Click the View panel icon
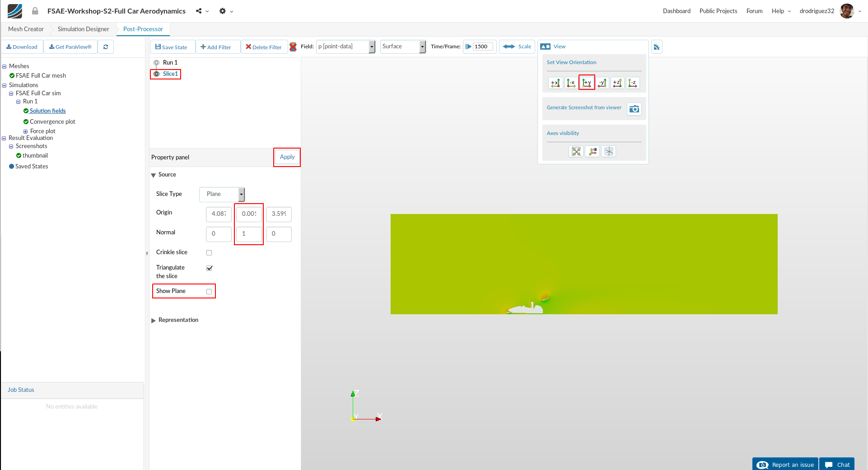 545,47
